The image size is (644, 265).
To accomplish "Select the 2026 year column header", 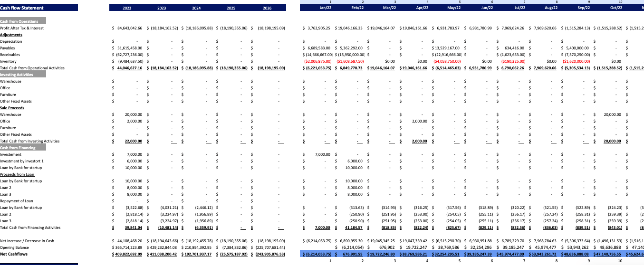I will 267,8.
